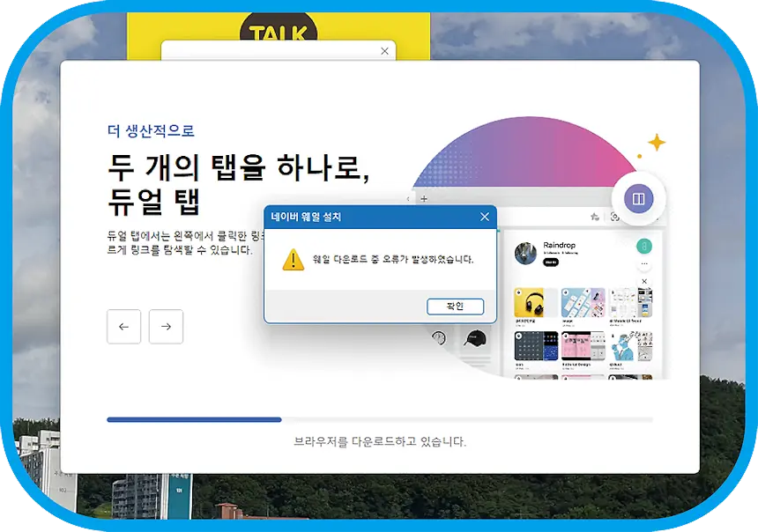Click the 확인 button in the error dialog

coord(455,307)
